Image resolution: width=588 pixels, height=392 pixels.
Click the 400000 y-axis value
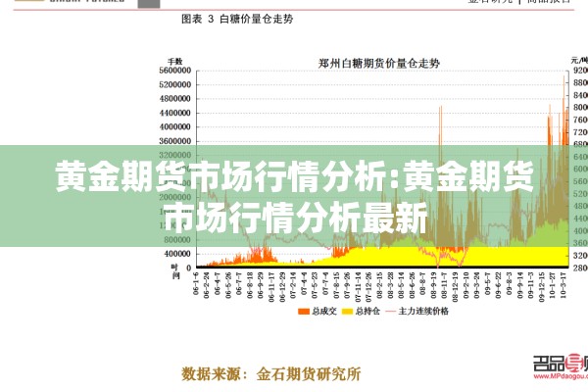177,254
